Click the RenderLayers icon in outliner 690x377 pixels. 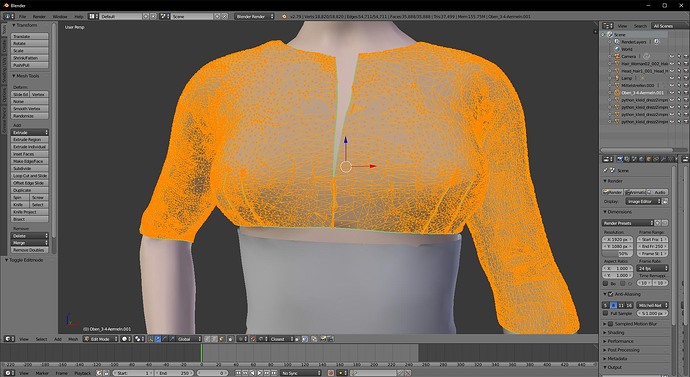pyautogui.click(x=617, y=42)
